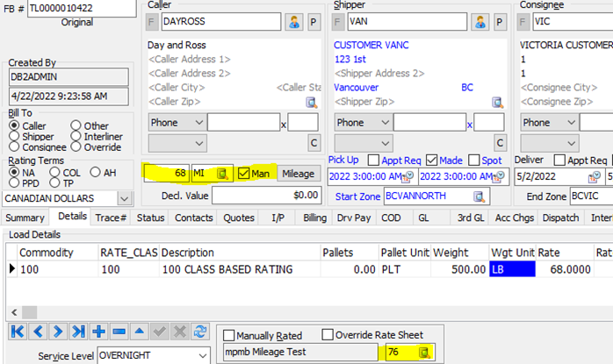Go to first record navigator button
613x364 pixels.
[18, 332]
